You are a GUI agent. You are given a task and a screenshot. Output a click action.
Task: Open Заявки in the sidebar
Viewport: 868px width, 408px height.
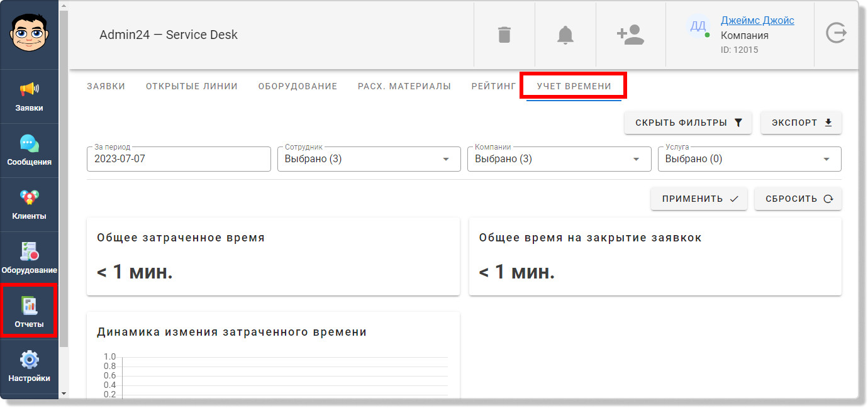(30, 97)
